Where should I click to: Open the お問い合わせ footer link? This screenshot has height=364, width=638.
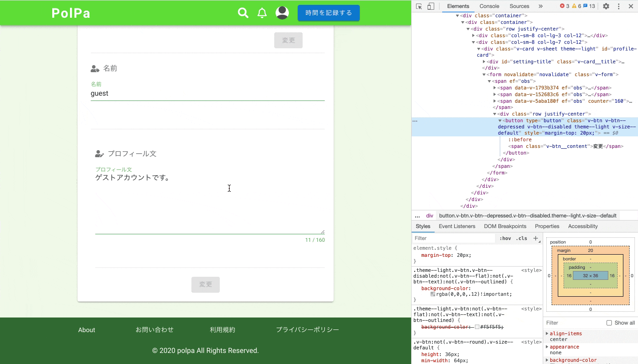[x=155, y=330]
